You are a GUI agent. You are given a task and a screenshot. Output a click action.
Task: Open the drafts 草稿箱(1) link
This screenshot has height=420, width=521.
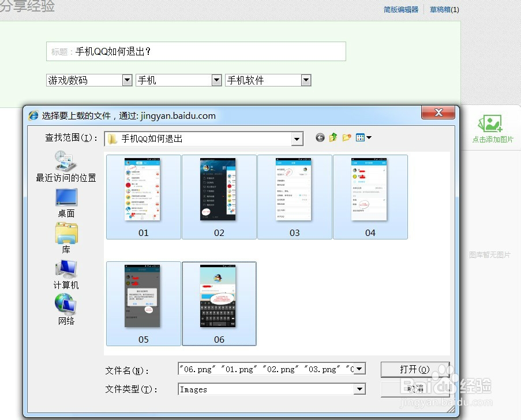(444, 10)
